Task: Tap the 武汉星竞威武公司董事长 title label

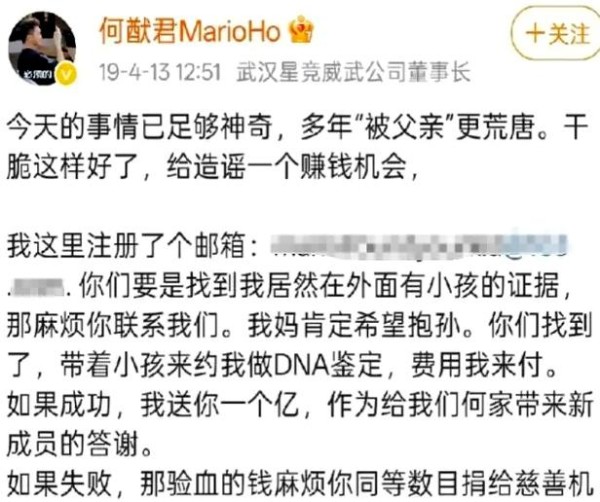Action: pos(354,72)
